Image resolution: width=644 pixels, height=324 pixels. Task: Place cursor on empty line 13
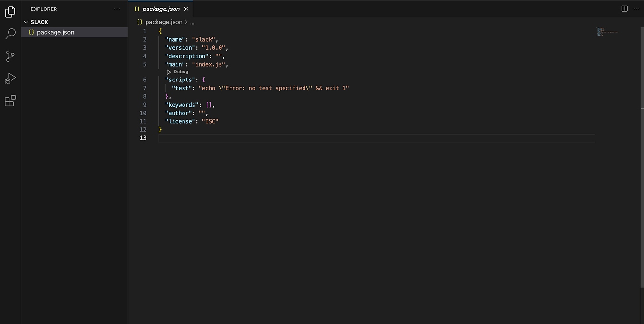(376, 138)
